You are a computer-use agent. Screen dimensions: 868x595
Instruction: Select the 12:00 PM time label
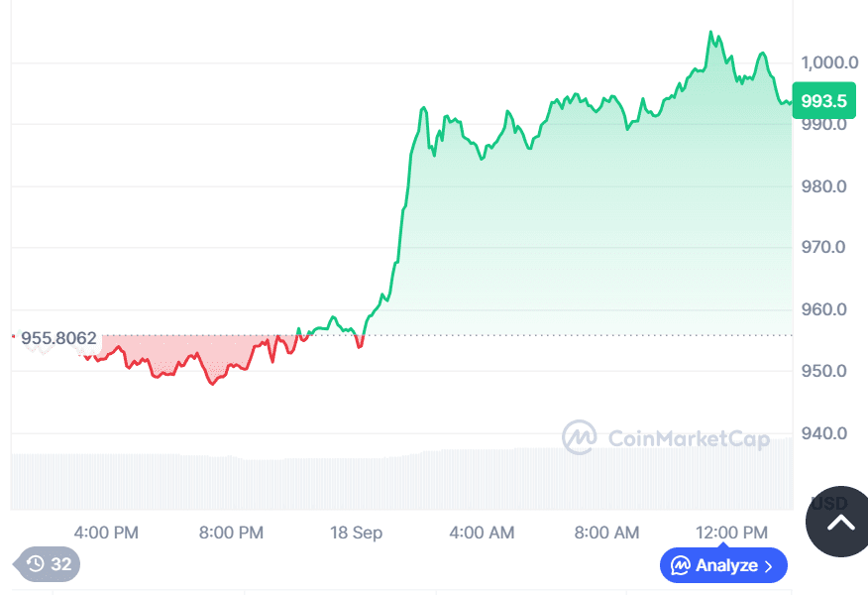[731, 533]
